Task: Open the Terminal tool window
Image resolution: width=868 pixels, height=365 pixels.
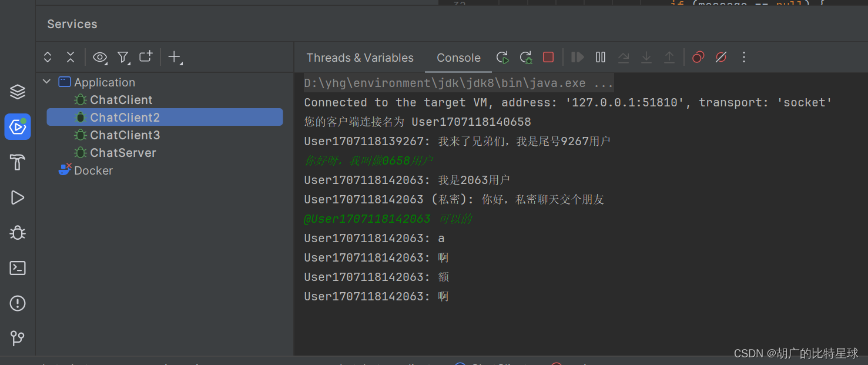Action: 18,268
